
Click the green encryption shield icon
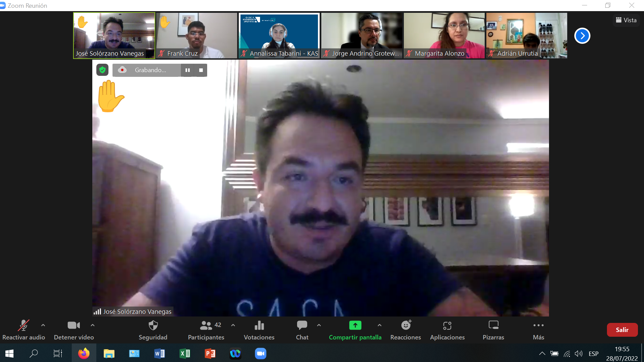(x=102, y=70)
